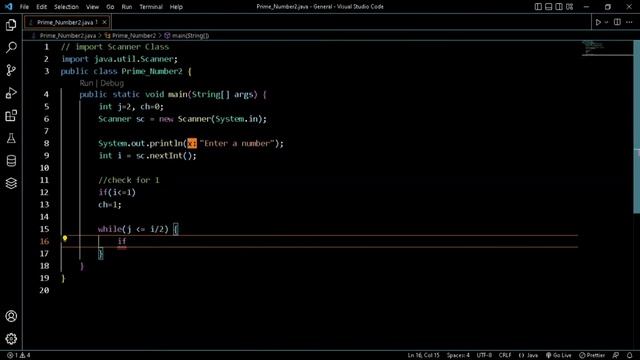The height and width of the screenshot is (360, 640).
Task: Open the feedback icon in status bar
Action: (x=616, y=355)
